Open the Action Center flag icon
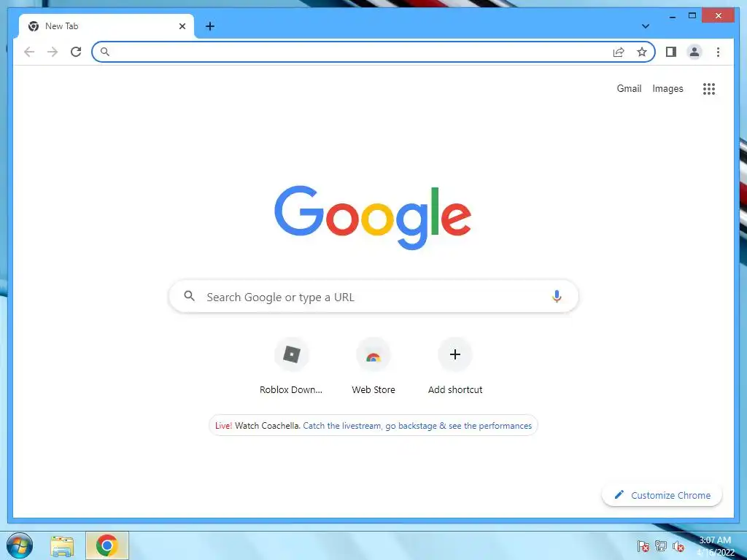Image resolution: width=747 pixels, height=560 pixels. click(643, 546)
